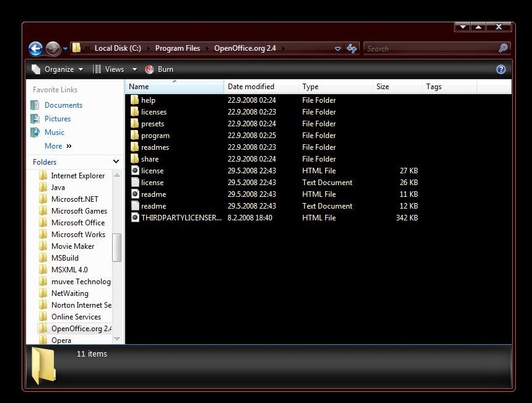The height and width of the screenshot is (403, 532).
Task: Select Local Disk (C:) in address bar
Action: pos(118,48)
